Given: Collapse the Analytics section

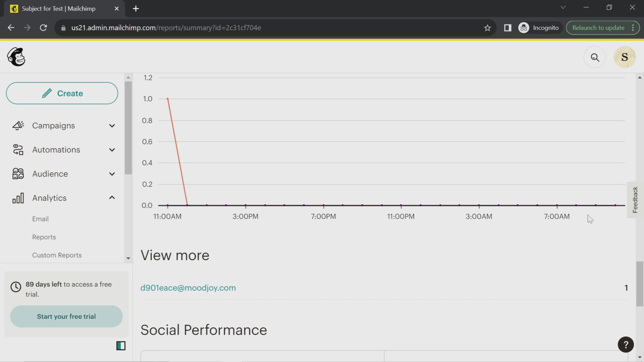Looking at the screenshot, I should point(112,198).
